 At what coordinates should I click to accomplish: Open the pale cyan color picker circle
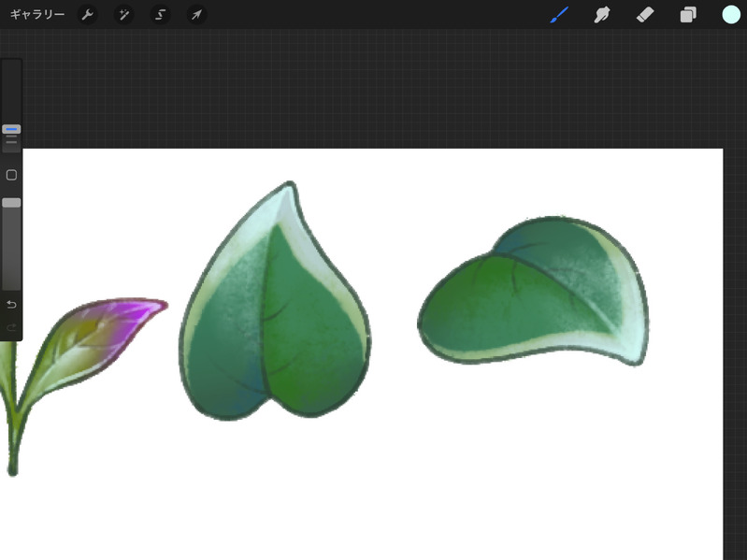[x=731, y=15]
